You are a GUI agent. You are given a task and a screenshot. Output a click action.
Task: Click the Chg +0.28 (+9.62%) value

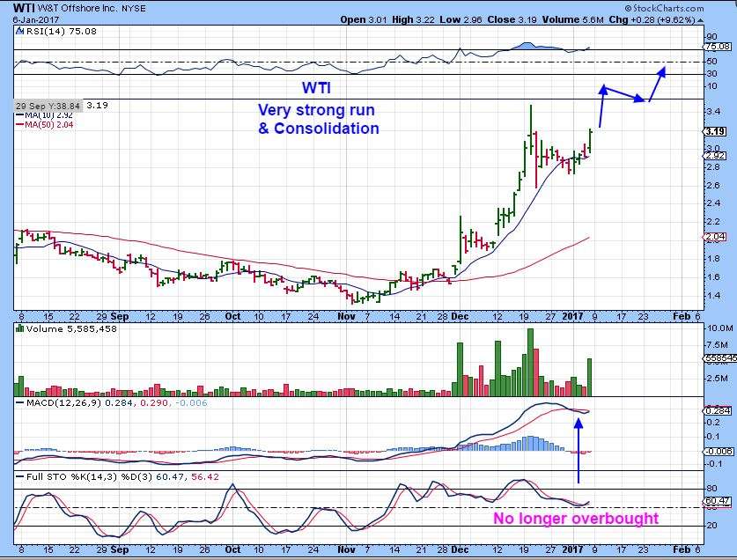click(x=652, y=19)
